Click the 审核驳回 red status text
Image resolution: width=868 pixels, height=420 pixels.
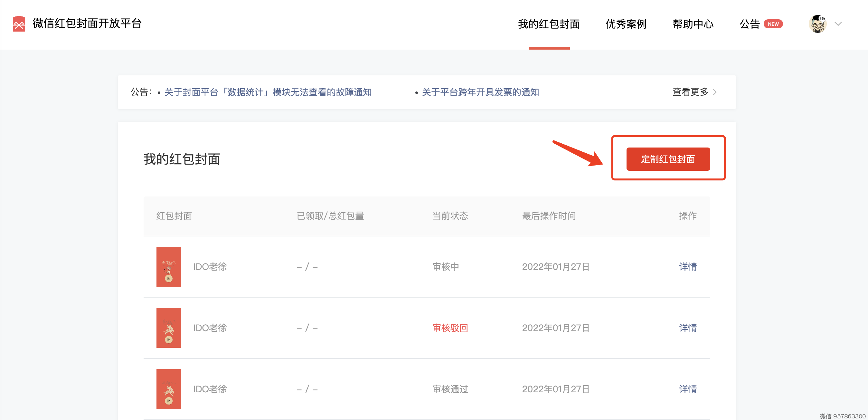pyautogui.click(x=450, y=328)
